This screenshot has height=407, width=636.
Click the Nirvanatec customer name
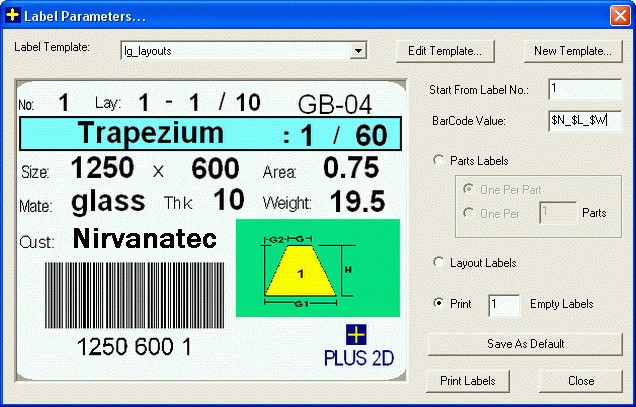coord(144,238)
